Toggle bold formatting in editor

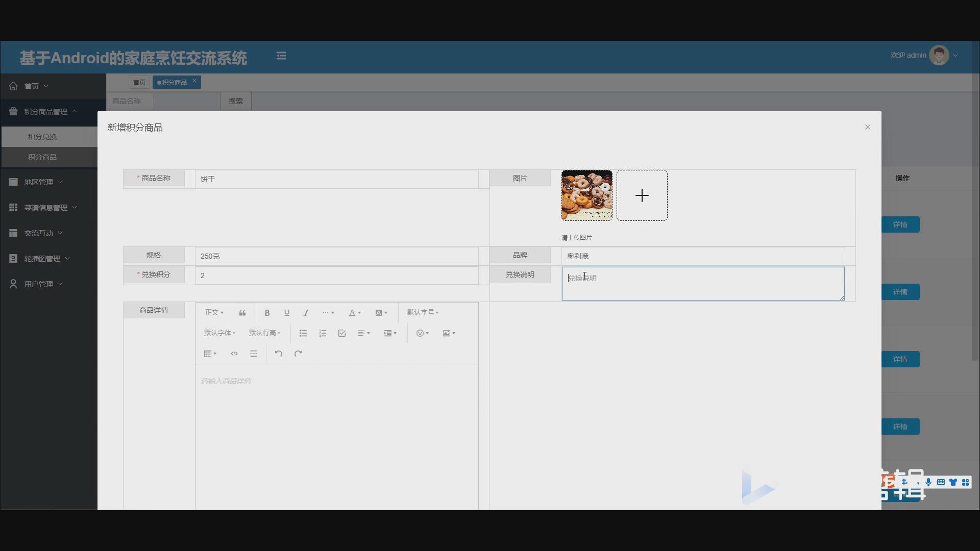[267, 313]
